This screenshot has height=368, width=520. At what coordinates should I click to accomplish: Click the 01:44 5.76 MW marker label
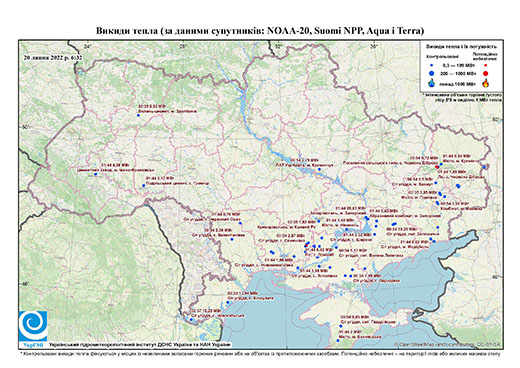tap(227, 214)
